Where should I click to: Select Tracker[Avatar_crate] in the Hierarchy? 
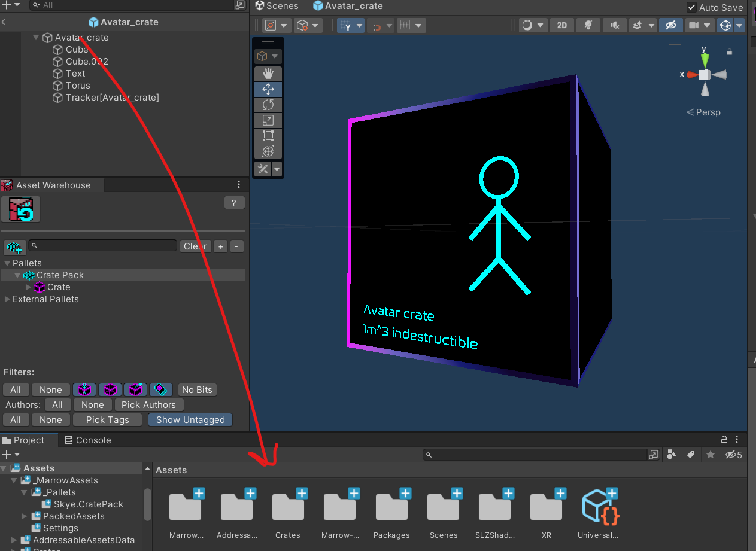pyautogui.click(x=113, y=98)
